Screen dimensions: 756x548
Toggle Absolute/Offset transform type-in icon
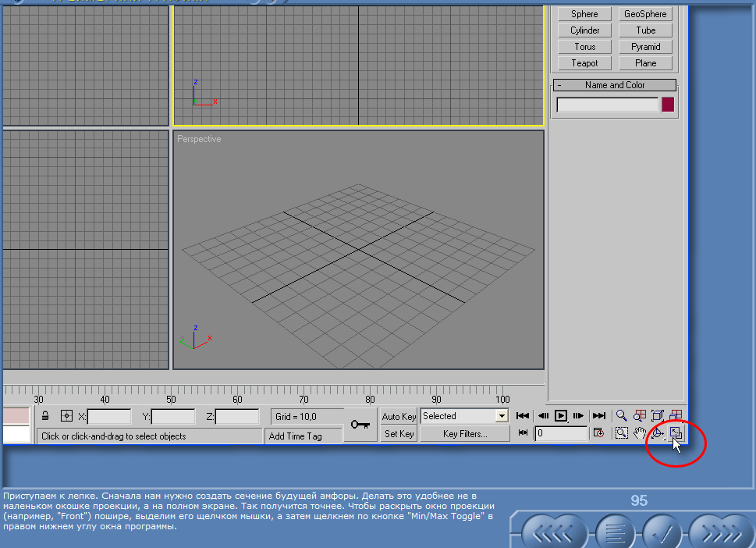tap(66, 416)
